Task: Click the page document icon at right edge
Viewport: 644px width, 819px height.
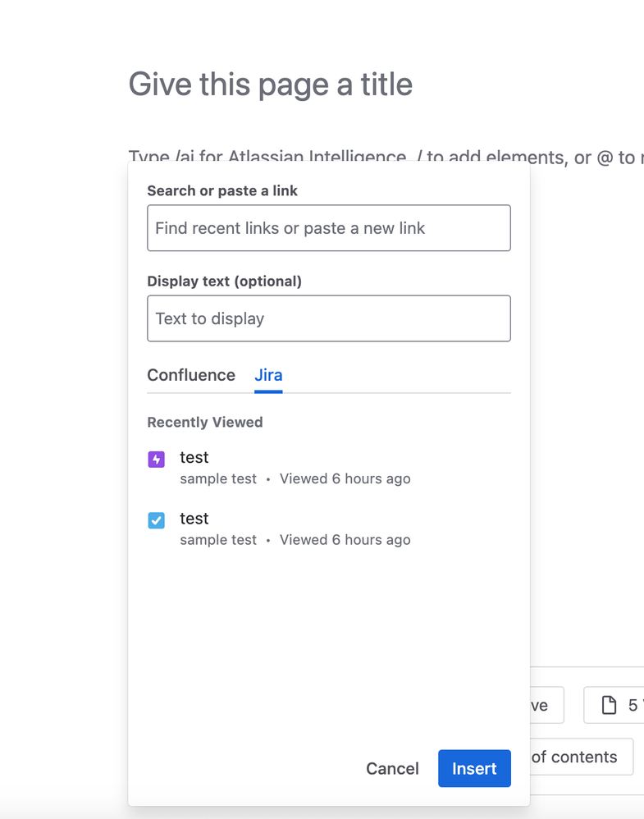Action: [609, 705]
